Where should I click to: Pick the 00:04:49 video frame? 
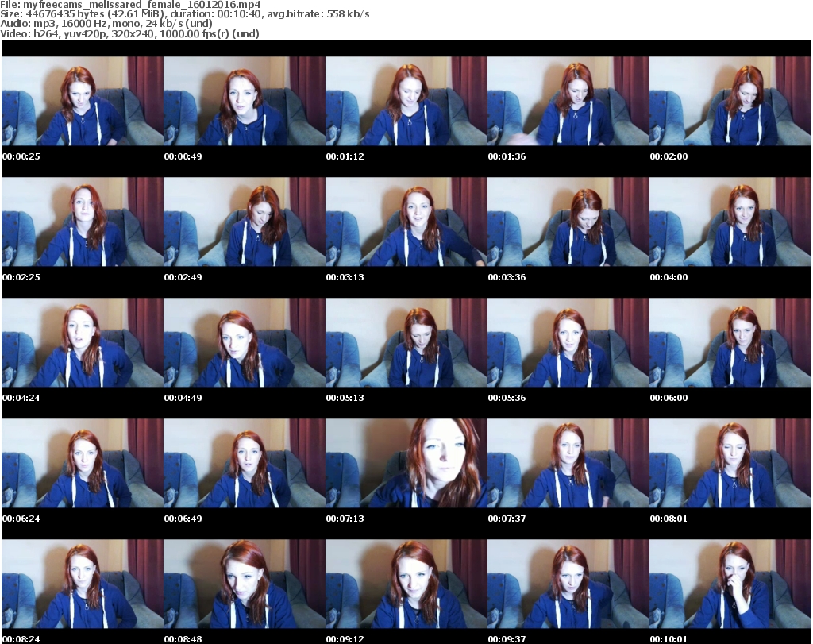pos(245,343)
